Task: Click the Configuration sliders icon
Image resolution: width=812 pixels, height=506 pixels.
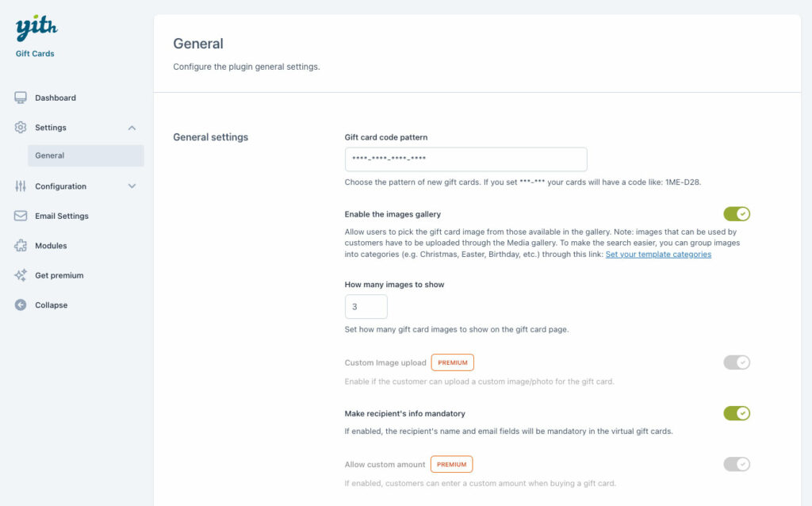Action: [21, 186]
